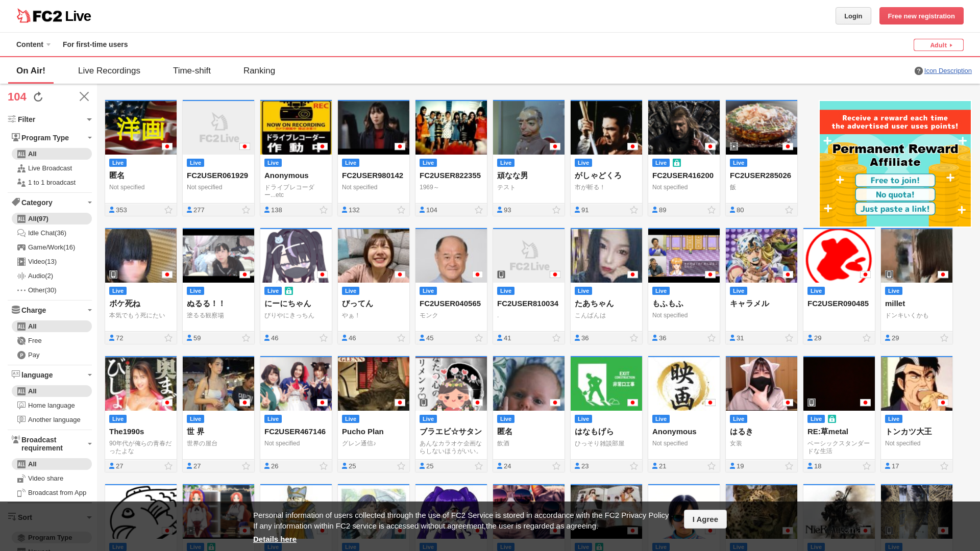The height and width of the screenshot is (551, 980).
Task: Select Live Broadcast program type filter
Action: 50,168
